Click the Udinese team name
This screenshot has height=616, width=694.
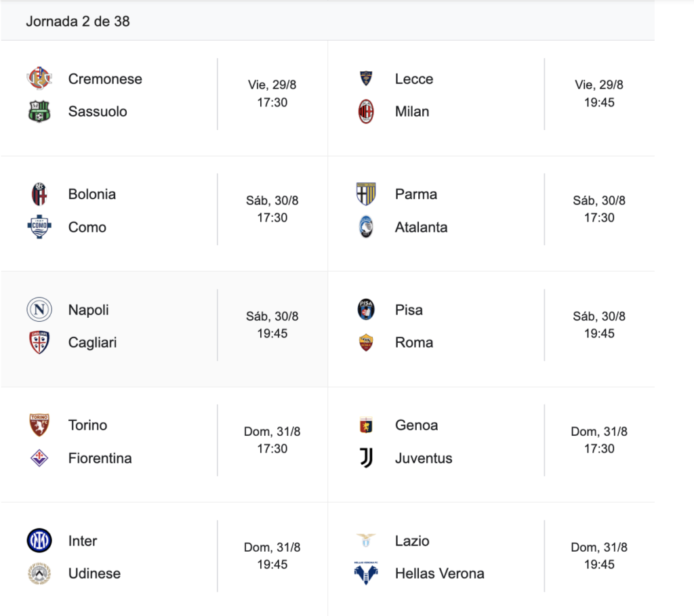pyautogui.click(x=94, y=573)
